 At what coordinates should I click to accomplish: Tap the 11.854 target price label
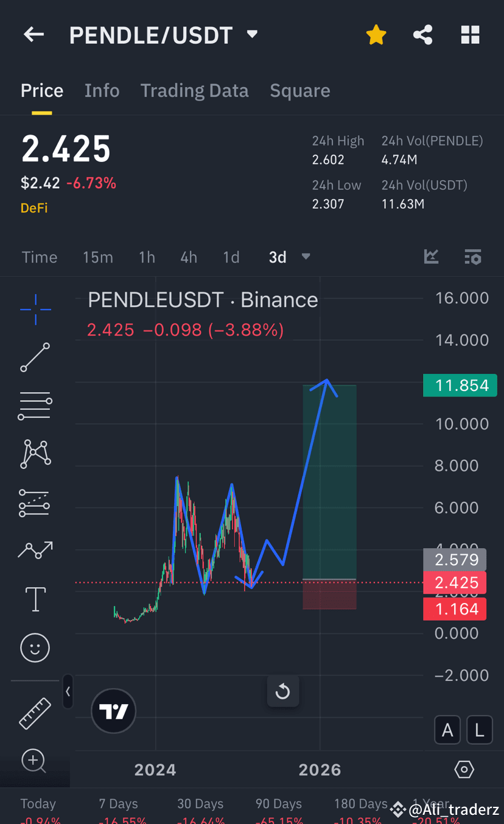[460, 386]
